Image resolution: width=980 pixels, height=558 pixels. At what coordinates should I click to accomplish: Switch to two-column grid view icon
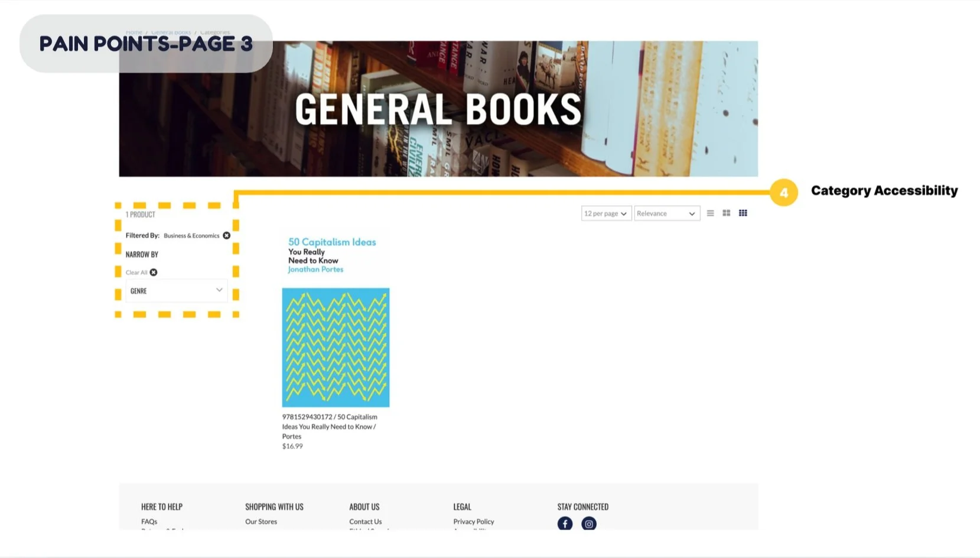pyautogui.click(x=727, y=213)
